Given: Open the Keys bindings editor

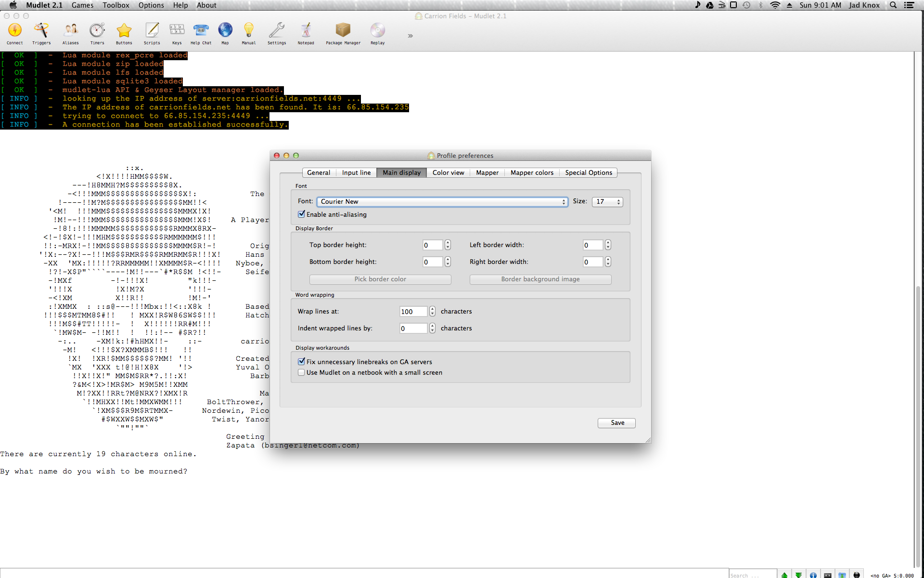Looking at the screenshot, I should [177, 34].
